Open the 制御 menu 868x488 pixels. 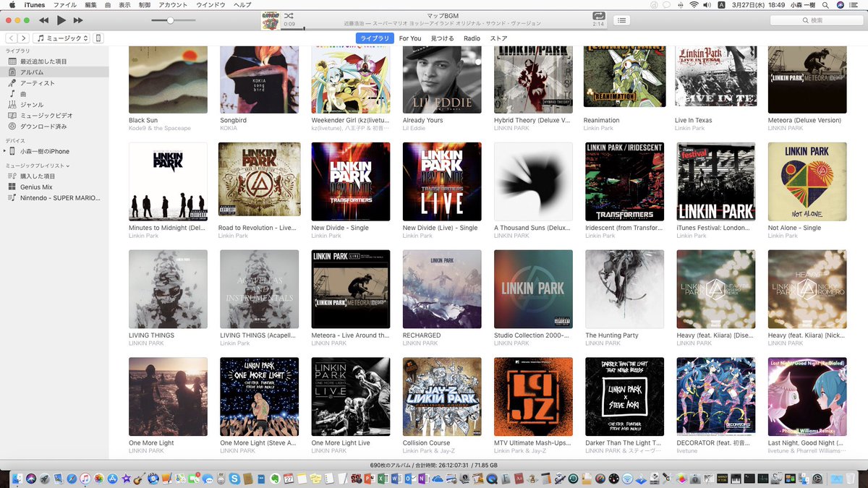145,5
